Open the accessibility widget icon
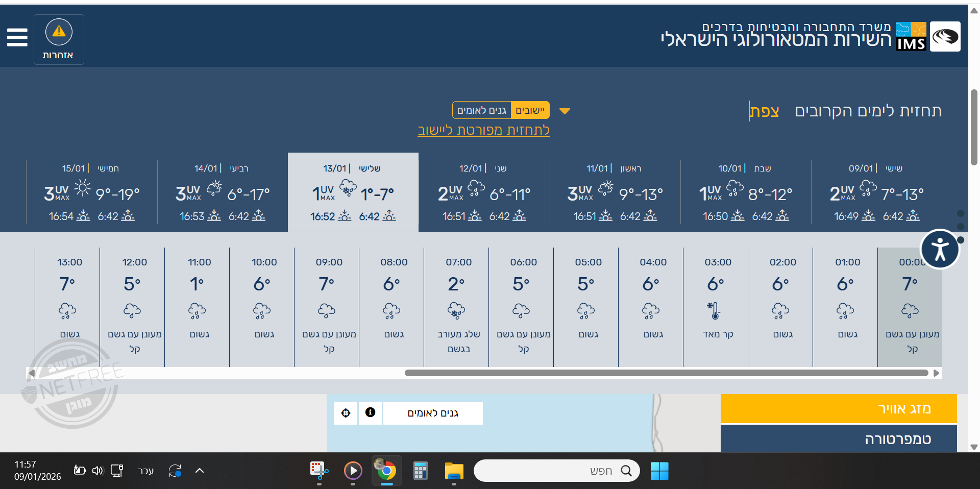Image resolution: width=980 pixels, height=489 pixels. [x=940, y=249]
